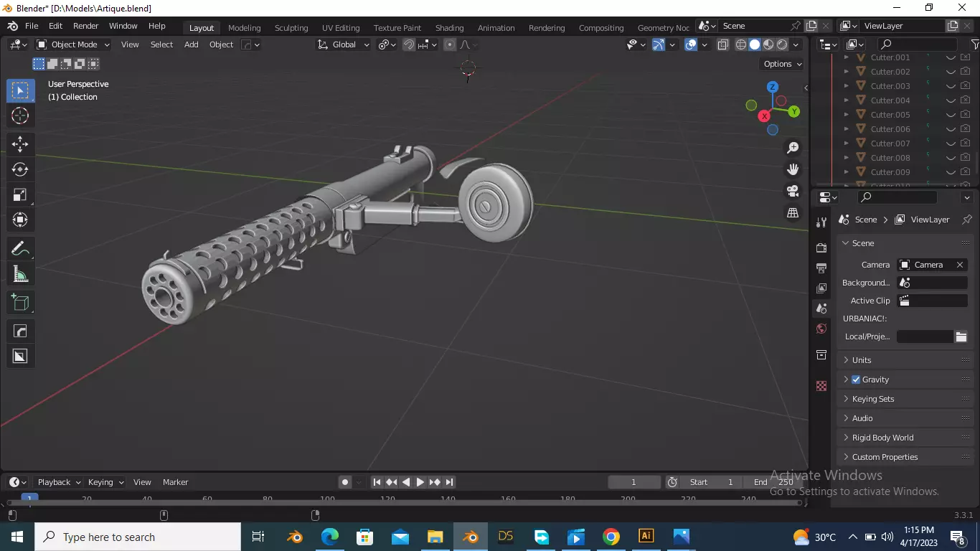Choose the Move tool
Screen dimensions: 980x551
(x=20, y=144)
